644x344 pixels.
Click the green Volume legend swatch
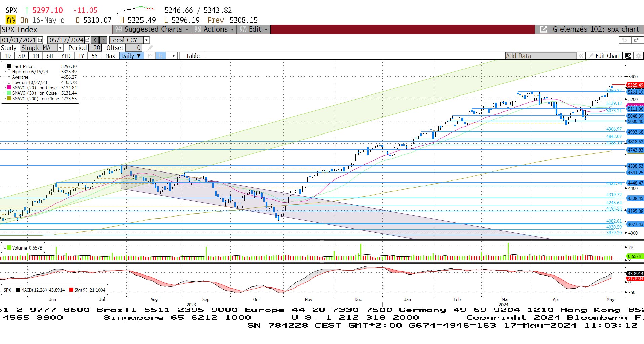9,247
